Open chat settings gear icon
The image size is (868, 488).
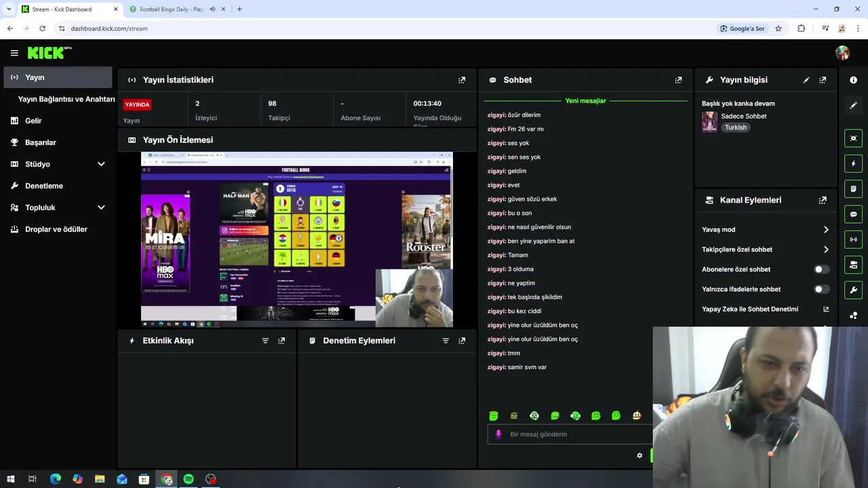pyautogui.click(x=639, y=455)
